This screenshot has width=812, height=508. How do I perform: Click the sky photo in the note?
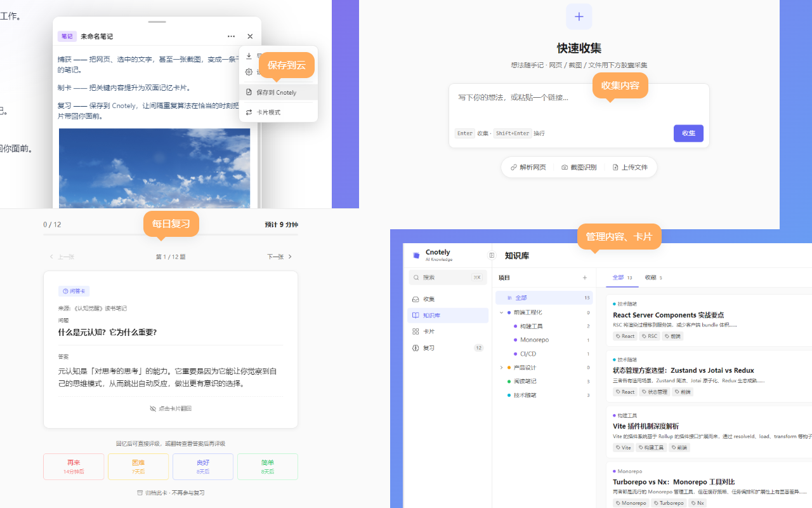(154, 168)
